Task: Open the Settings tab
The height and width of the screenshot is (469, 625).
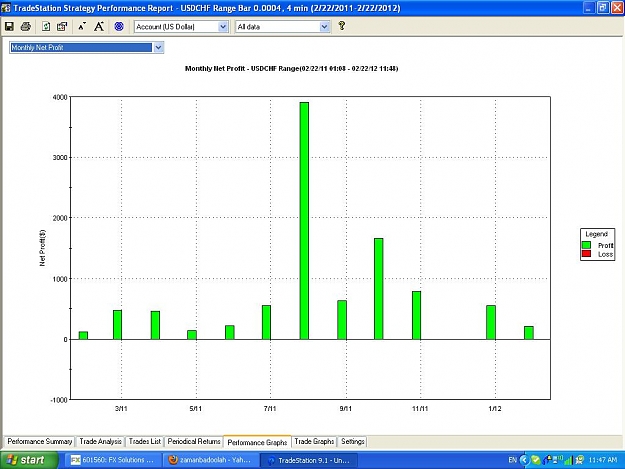Action: click(353, 442)
